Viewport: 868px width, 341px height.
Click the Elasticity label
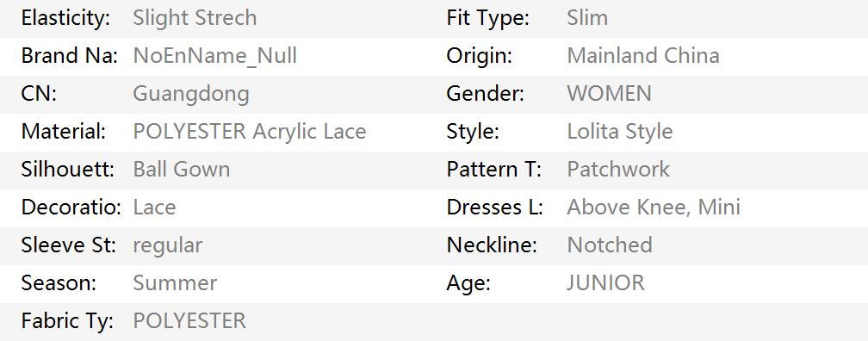(65, 18)
